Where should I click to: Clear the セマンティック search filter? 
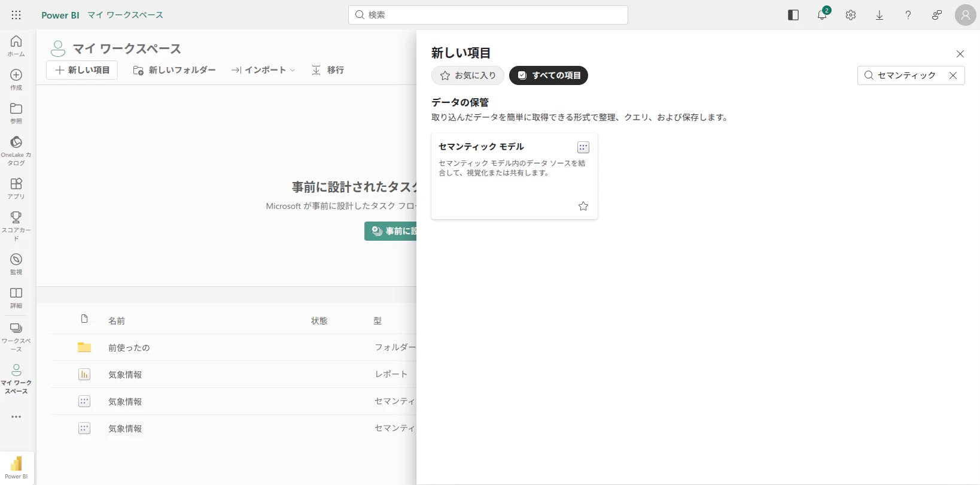953,75
